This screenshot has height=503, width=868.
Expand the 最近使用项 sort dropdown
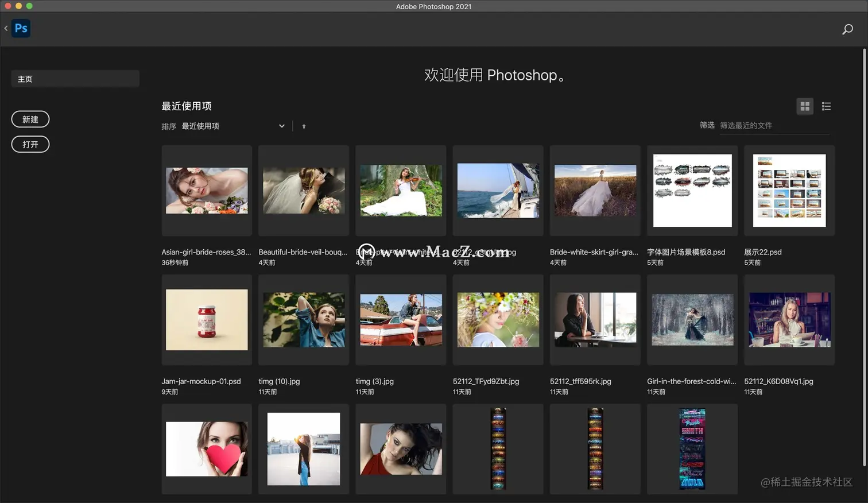click(232, 126)
